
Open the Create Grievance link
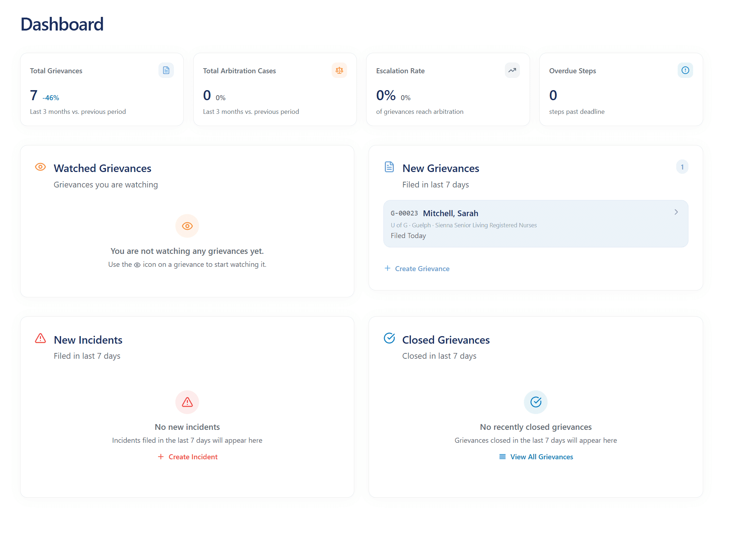(422, 268)
